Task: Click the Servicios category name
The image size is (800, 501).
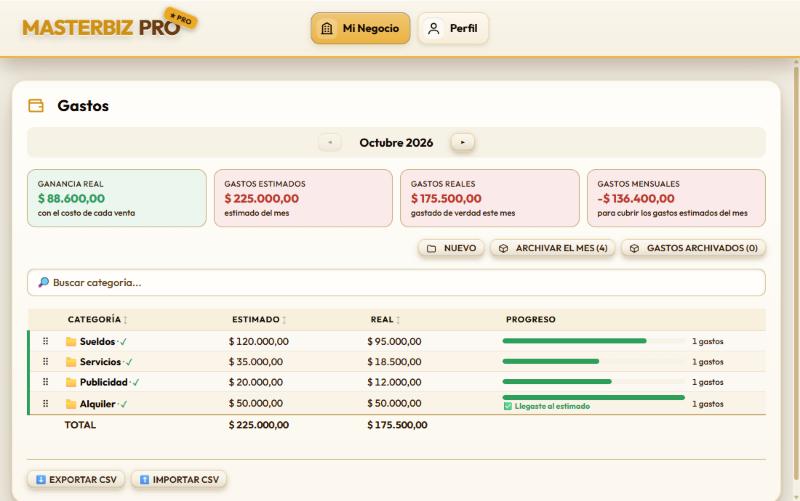Action: pos(101,362)
